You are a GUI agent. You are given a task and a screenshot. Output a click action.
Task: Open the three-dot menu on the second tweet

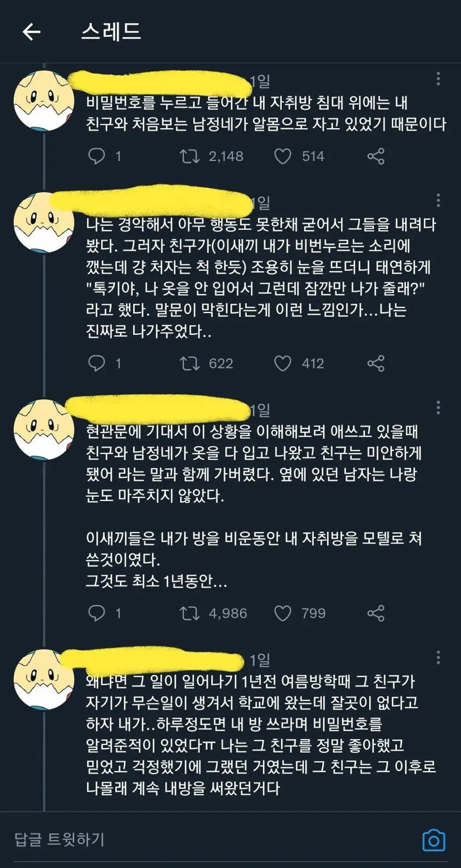click(x=439, y=201)
